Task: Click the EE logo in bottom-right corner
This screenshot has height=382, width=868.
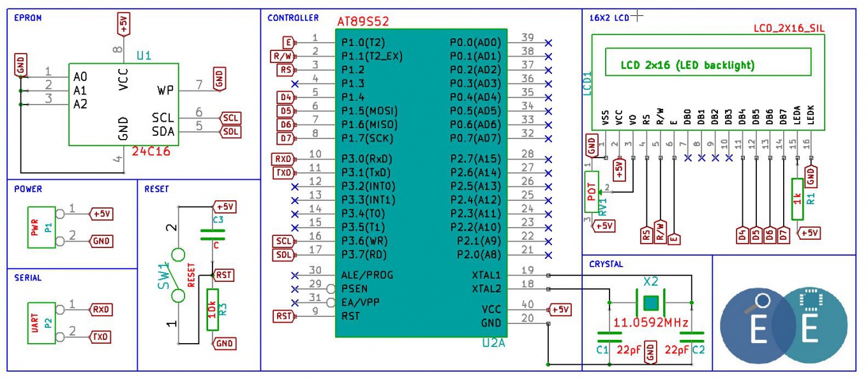Action: [x=784, y=325]
